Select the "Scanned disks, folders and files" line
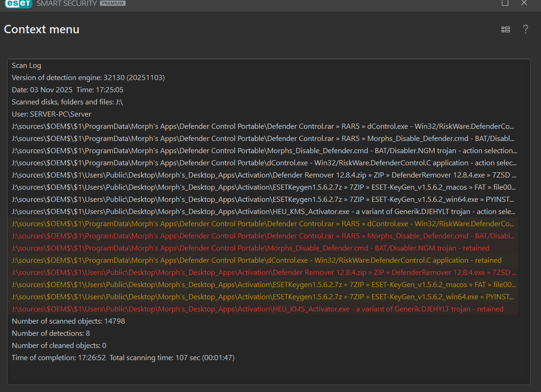This screenshot has height=392, width=541. [x=67, y=102]
